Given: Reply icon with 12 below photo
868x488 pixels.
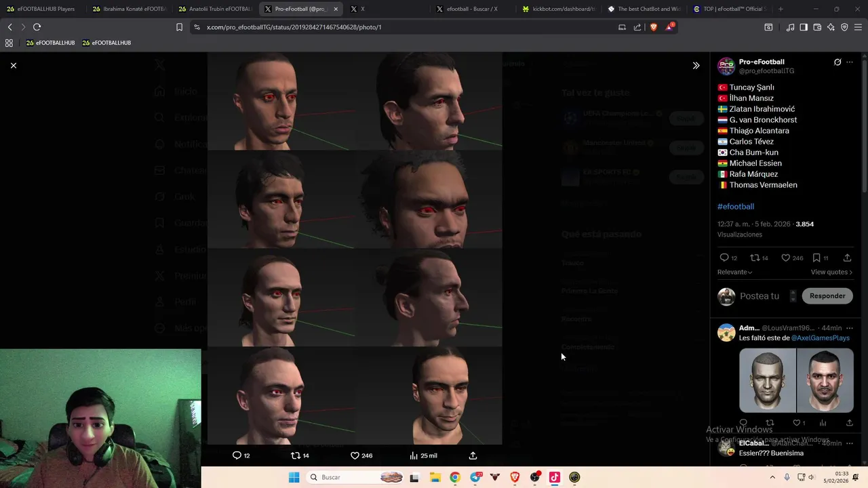Looking at the screenshot, I should point(237,455).
